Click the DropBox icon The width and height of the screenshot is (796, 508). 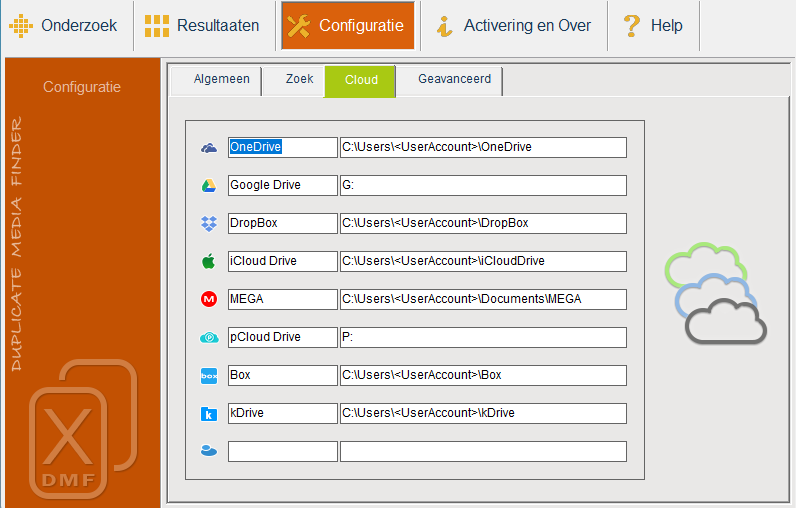(x=209, y=224)
